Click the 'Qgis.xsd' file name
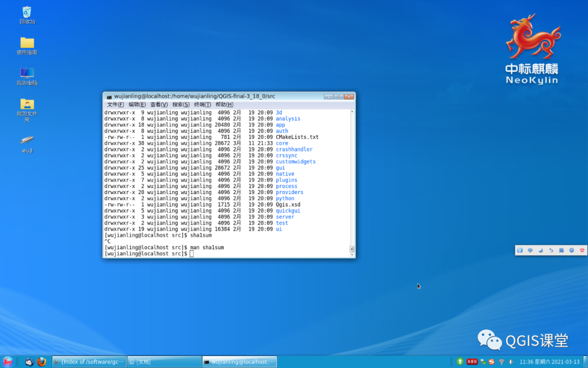588x368 pixels. 288,204
